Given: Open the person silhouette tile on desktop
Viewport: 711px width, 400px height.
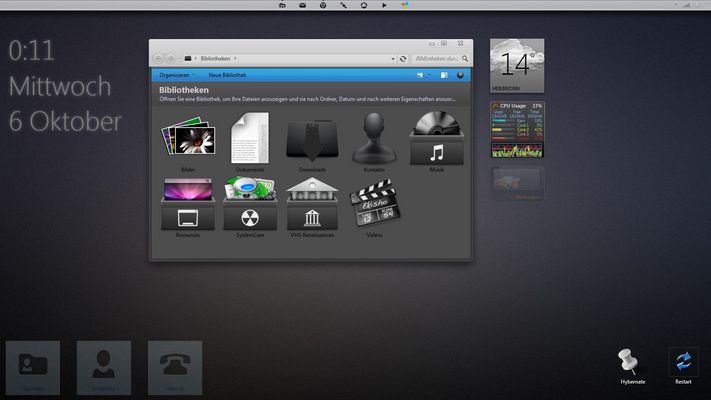Looking at the screenshot, I should (x=104, y=368).
